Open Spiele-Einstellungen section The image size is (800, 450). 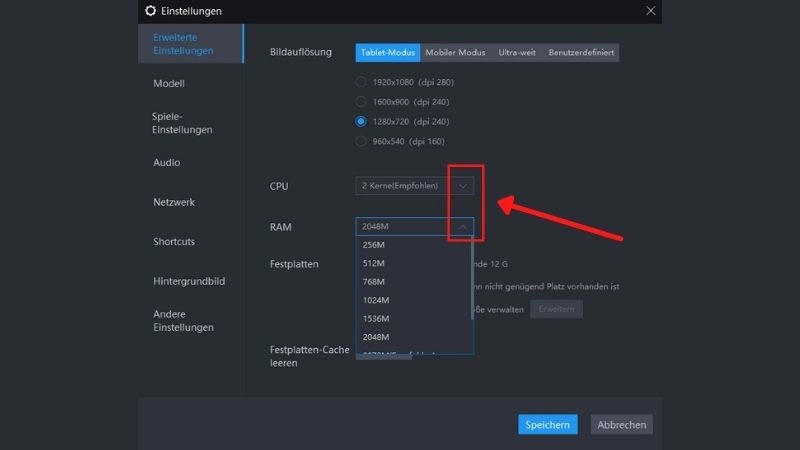click(182, 123)
